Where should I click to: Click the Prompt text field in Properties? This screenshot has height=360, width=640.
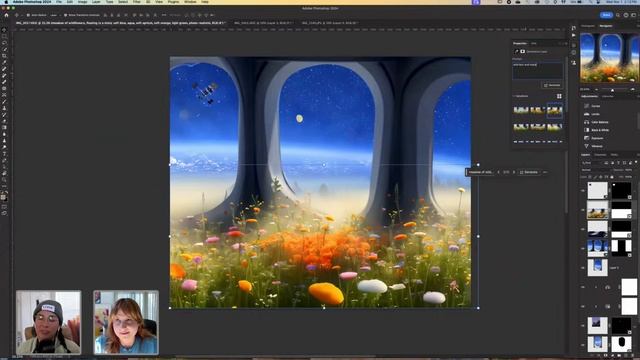[x=538, y=70]
